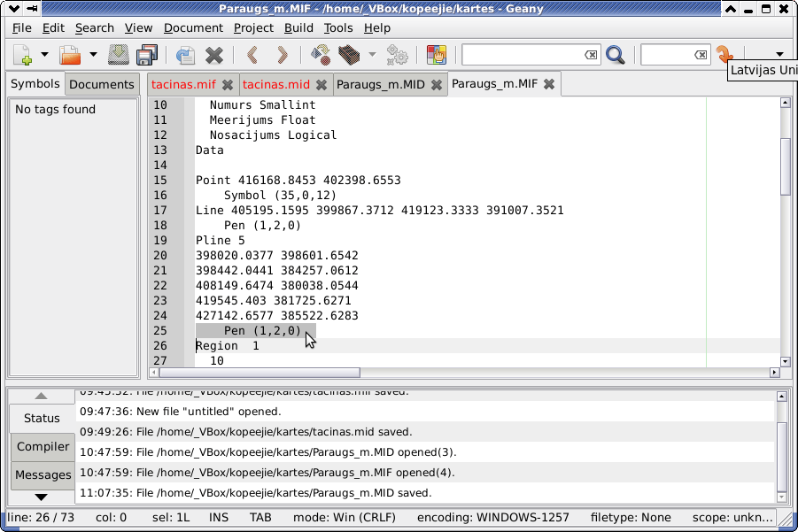This screenshot has height=532, width=798.
Task: Jump to the entered line number
Action: [724, 53]
